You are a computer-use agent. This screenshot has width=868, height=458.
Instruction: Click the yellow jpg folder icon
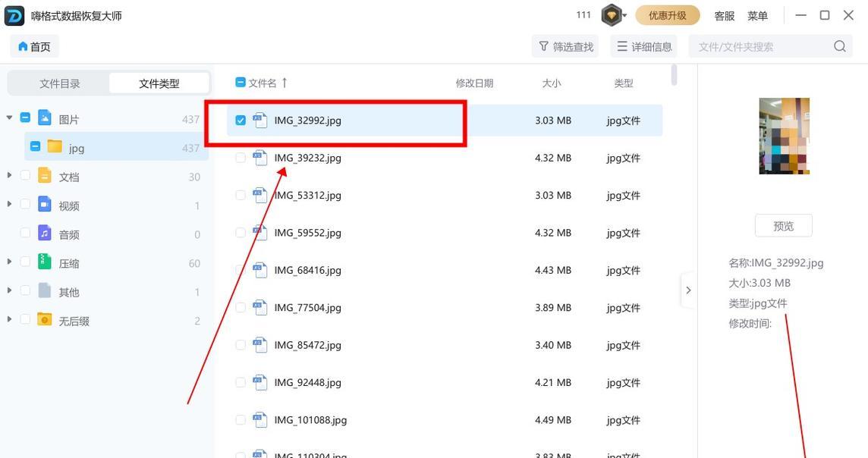pyautogui.click(x=55, y=146)
